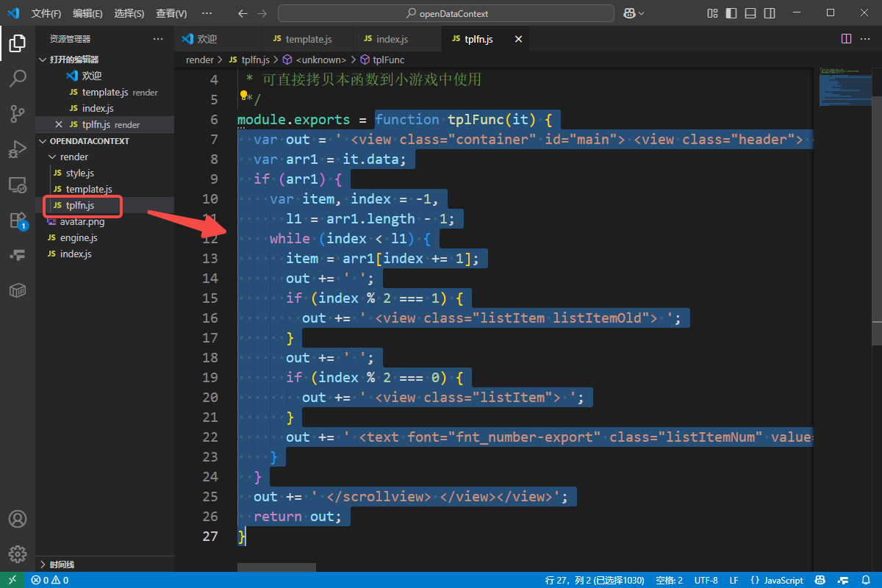Open Remote Explorer in activity bar

click(18, 184)
